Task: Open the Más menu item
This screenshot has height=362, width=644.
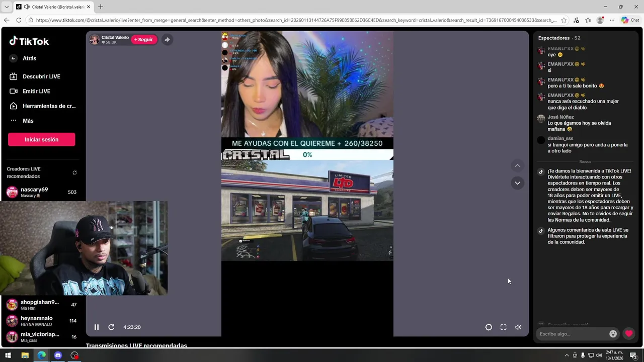Action: tap(22, 121)
